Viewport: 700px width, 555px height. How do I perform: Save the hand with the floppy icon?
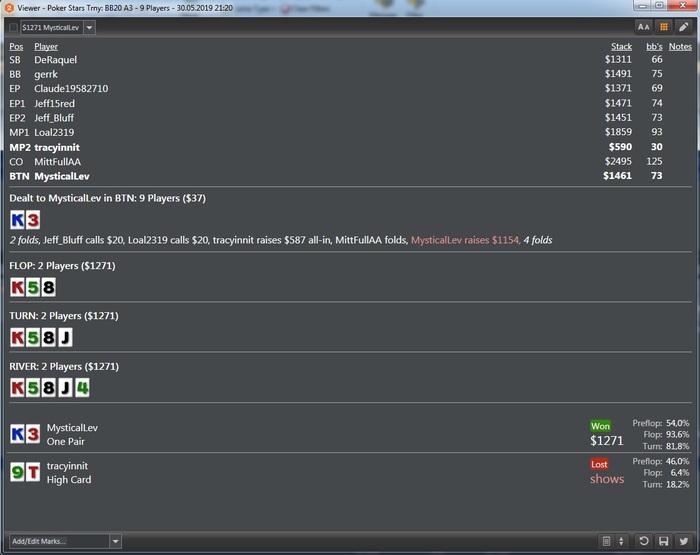tap(663, 541)
